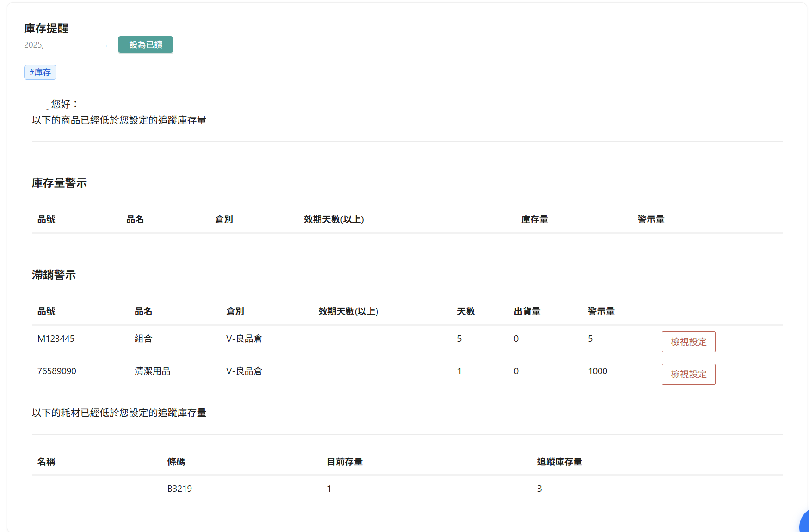The width and height of the screenshot is (809, 532).
Task: Click the 追蹤庫存量 column header
Action: 559,462
